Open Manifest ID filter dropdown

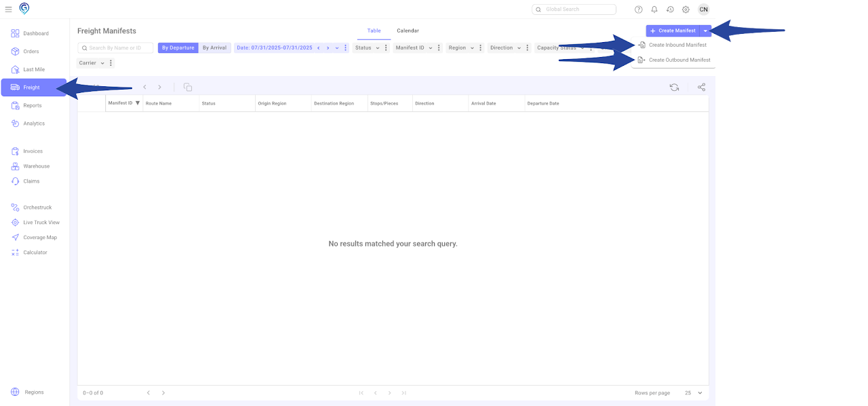(414, 48)
